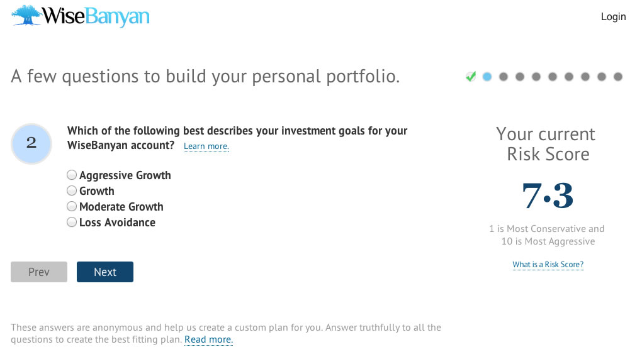This screenshot has height=364, width=642.
Task: Go to the Next question
Action: pos(105,272)
